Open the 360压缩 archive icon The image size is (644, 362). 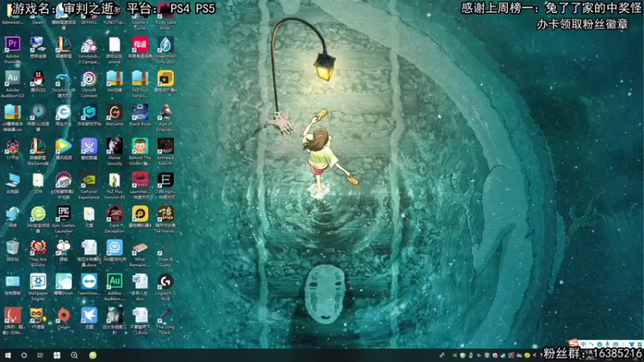click(114, 78)
